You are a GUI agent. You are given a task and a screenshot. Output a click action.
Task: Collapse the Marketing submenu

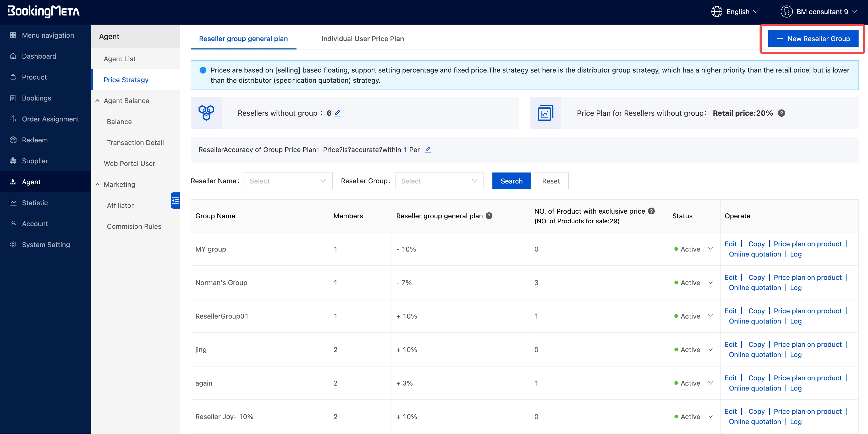[x=98, y=185]
